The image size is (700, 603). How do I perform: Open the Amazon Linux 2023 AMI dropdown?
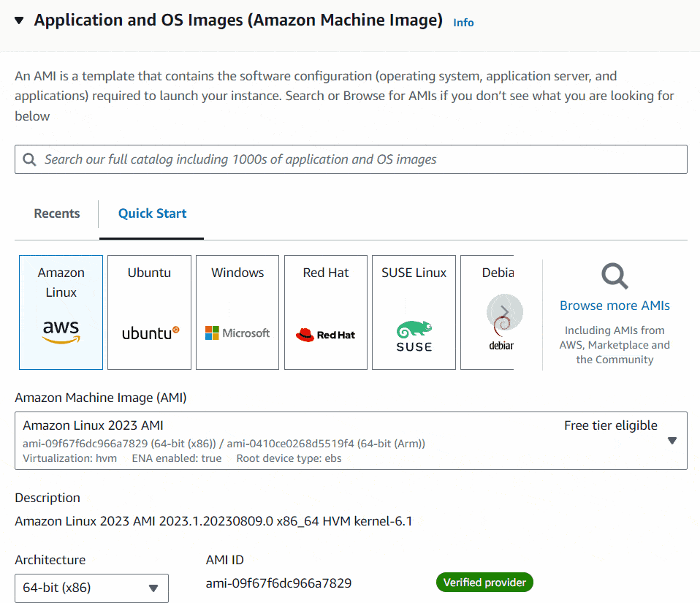(351, 441)
